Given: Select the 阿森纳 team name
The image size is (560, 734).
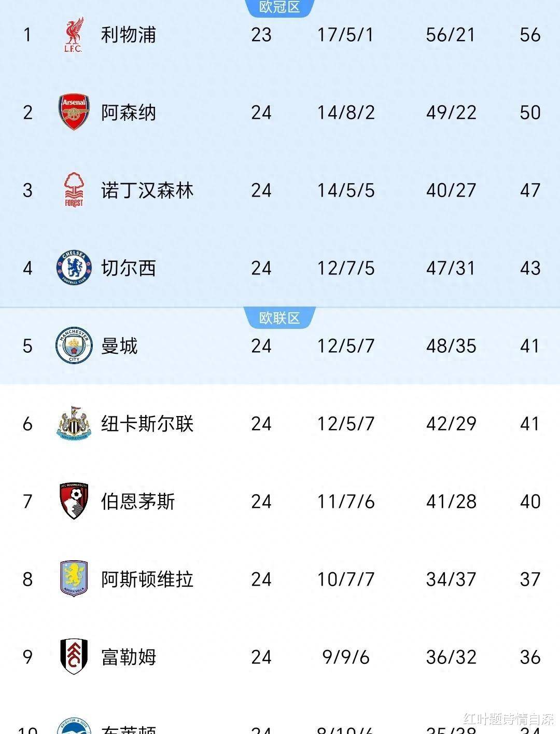Looking at the screenshot, I should click(x=128, y=113).
